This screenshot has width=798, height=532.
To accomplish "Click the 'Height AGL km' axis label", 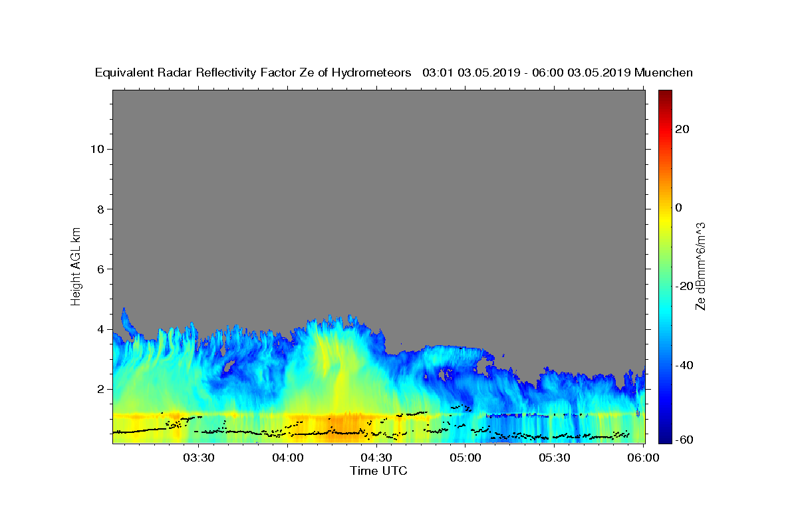I will point(76,265).
